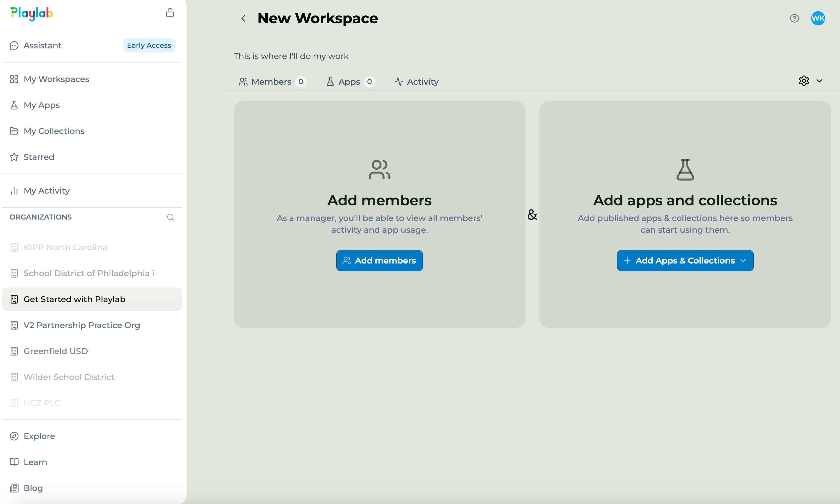Click the My Collections label

point(54,131)
